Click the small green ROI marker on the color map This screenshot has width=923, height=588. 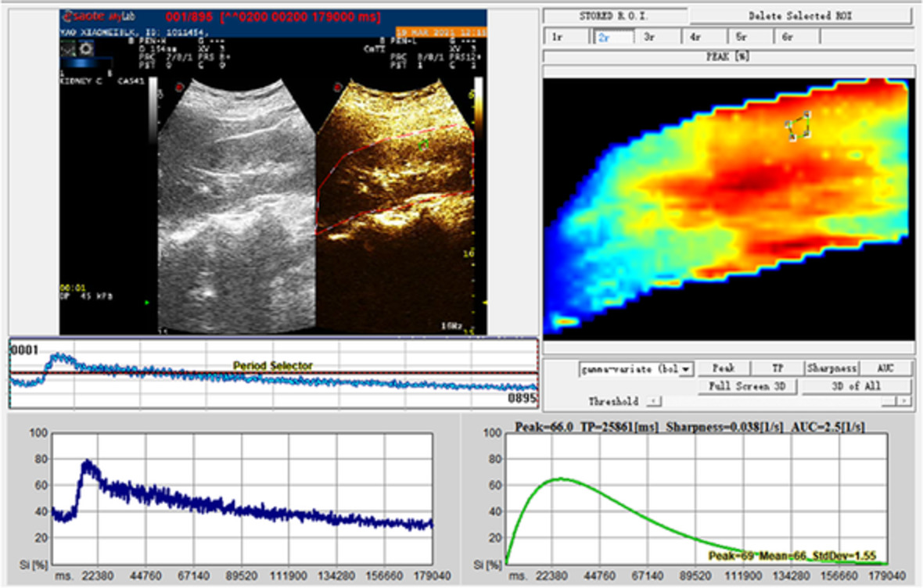799,126
